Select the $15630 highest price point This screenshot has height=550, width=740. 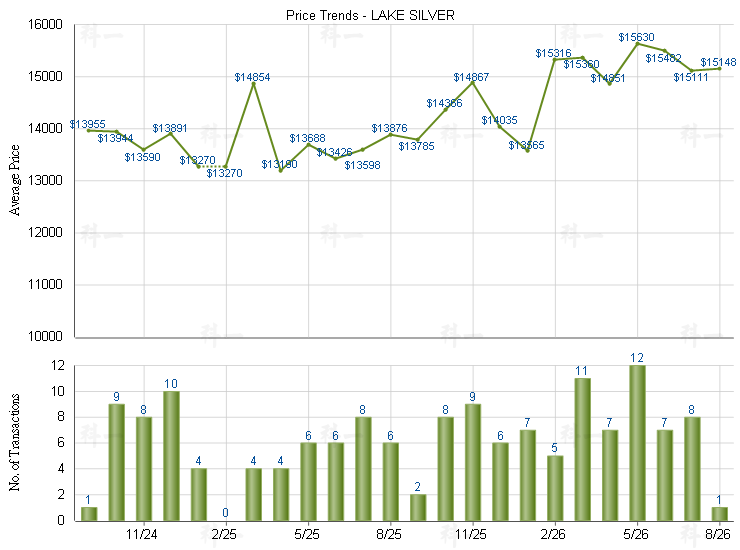637,43
